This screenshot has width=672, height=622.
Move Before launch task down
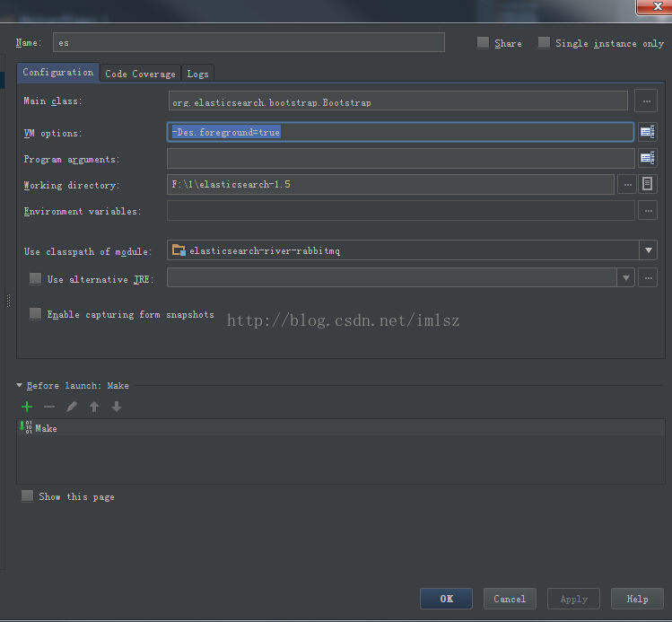(117, 407)
